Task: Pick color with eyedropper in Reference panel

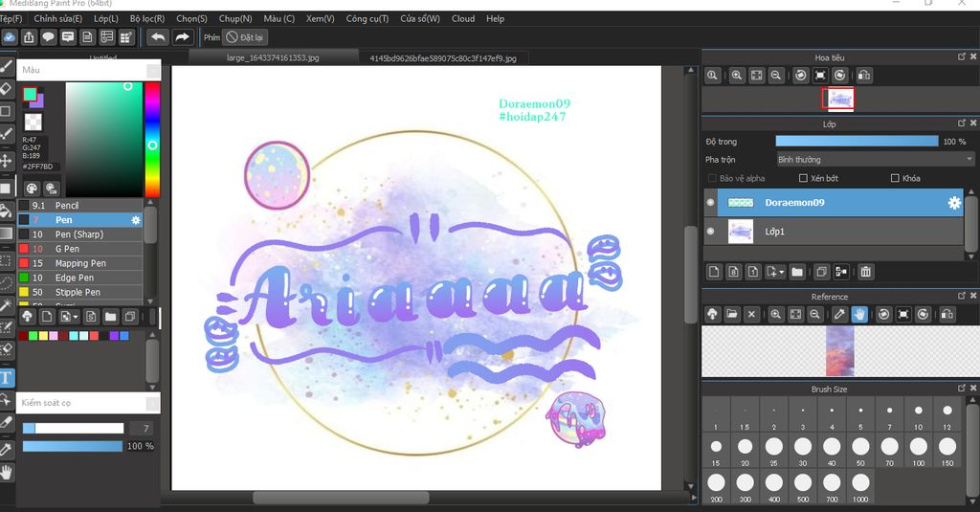Action: pos(840,315)
